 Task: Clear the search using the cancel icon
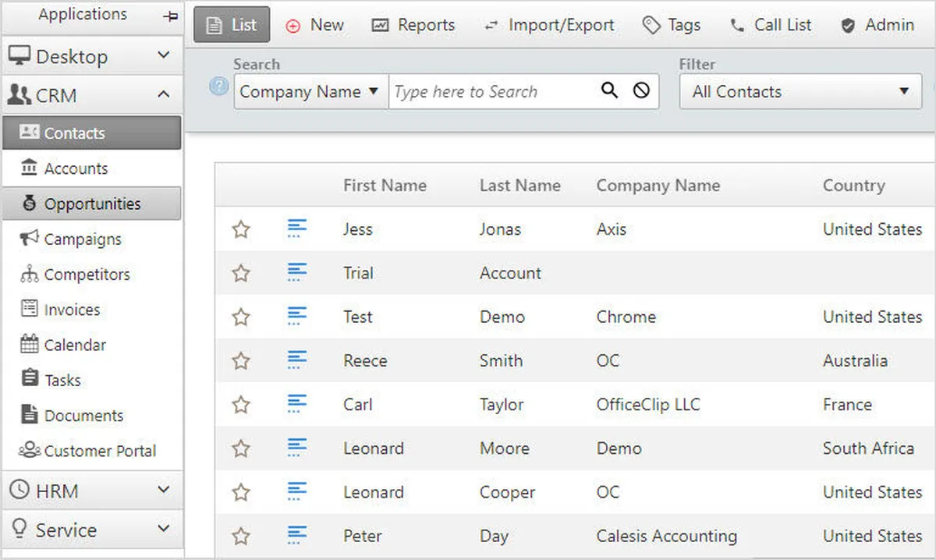[640, 90]
